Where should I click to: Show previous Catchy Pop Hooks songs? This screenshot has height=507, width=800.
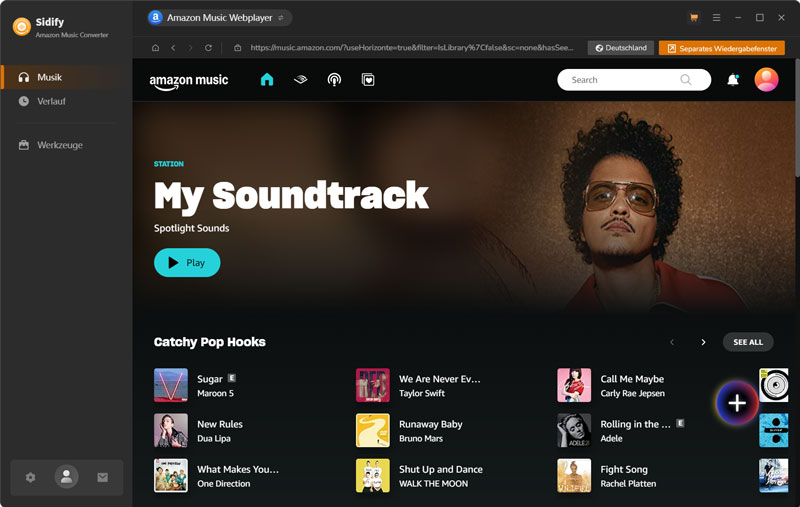tap(672, 342)
